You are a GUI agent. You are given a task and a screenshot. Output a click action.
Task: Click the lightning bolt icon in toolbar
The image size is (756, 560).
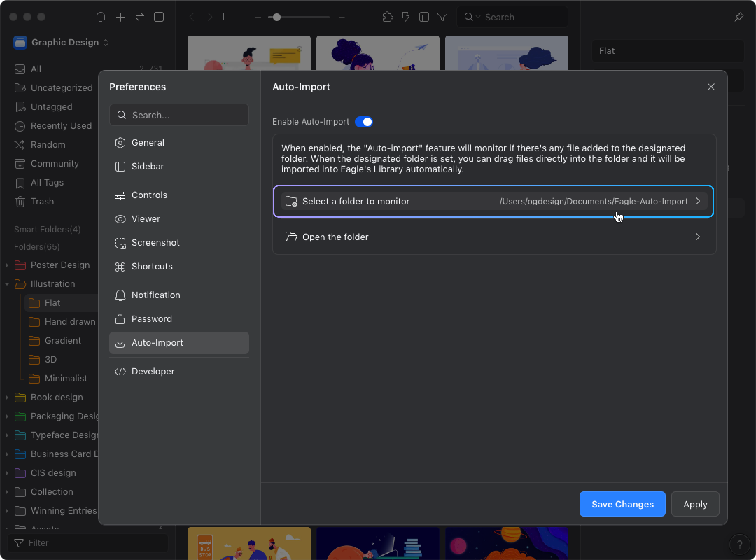(406, 17)
